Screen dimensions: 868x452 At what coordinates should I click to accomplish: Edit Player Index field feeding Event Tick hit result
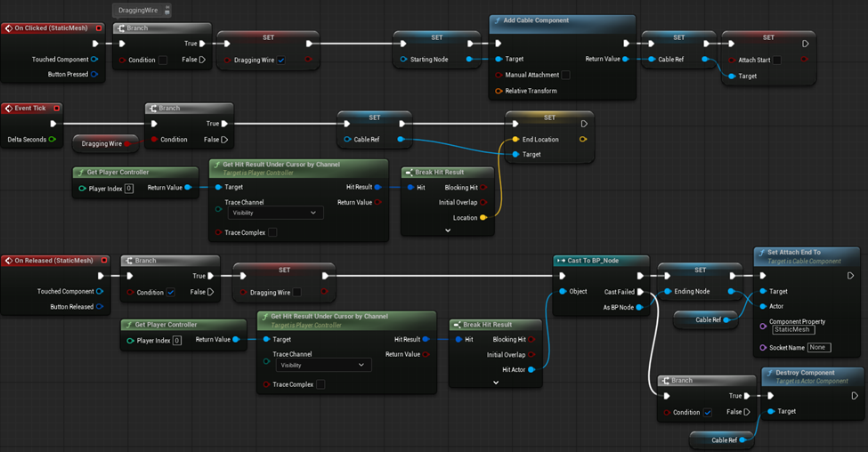[128, 188]
